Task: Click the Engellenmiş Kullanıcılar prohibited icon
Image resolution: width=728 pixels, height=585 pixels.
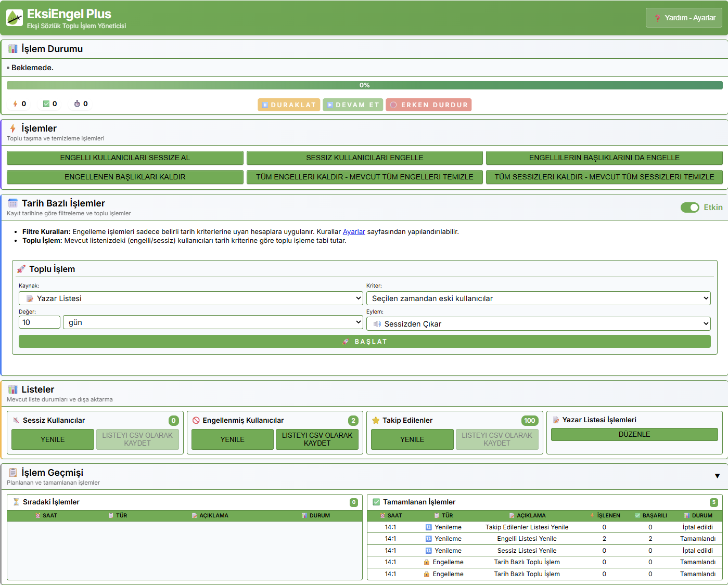Action: pos(196,420)
